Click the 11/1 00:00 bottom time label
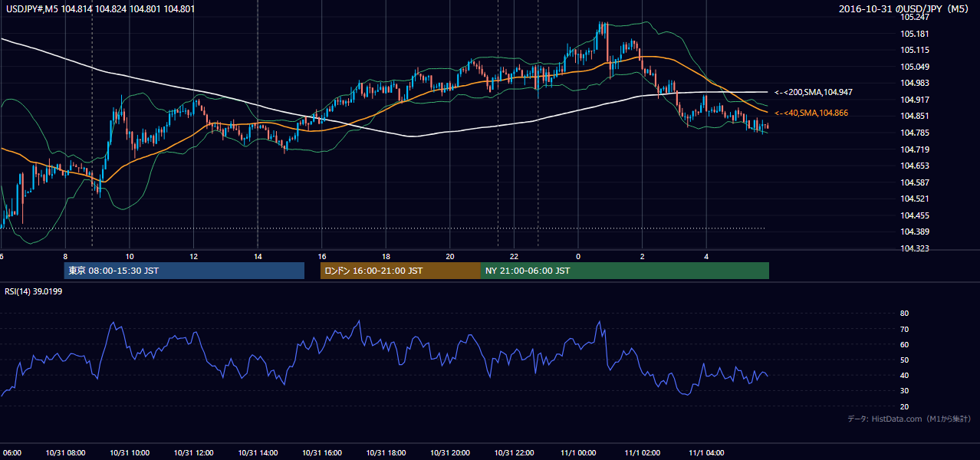 [x=578, y=453]
